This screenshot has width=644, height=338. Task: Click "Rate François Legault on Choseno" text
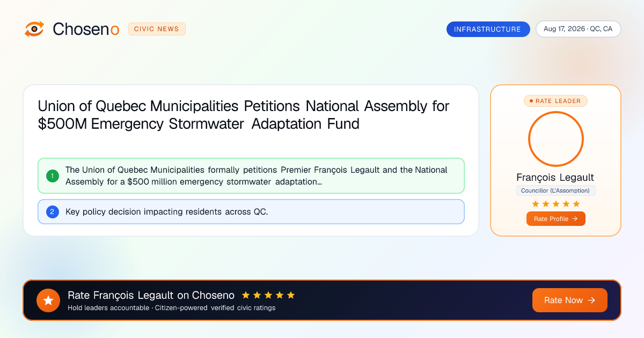[151, 295]
